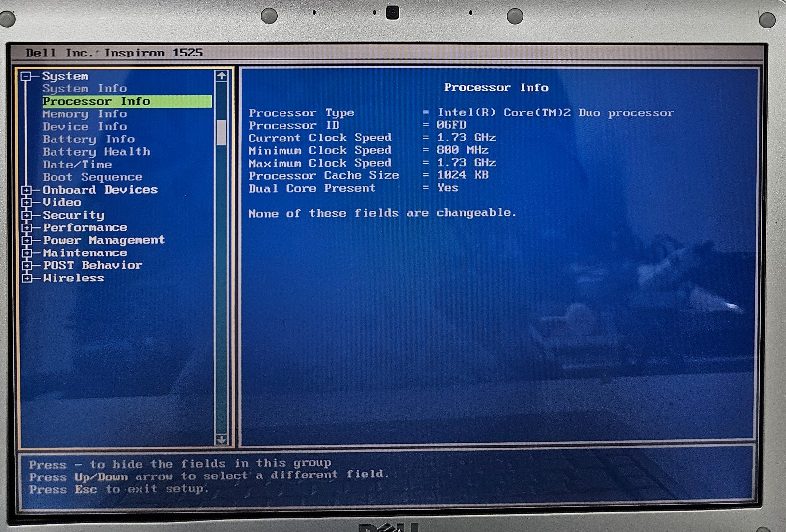This screenshot has height=532, width=786.
Task: Click the Current Clock Speed label
Action: tap(320, 138)
